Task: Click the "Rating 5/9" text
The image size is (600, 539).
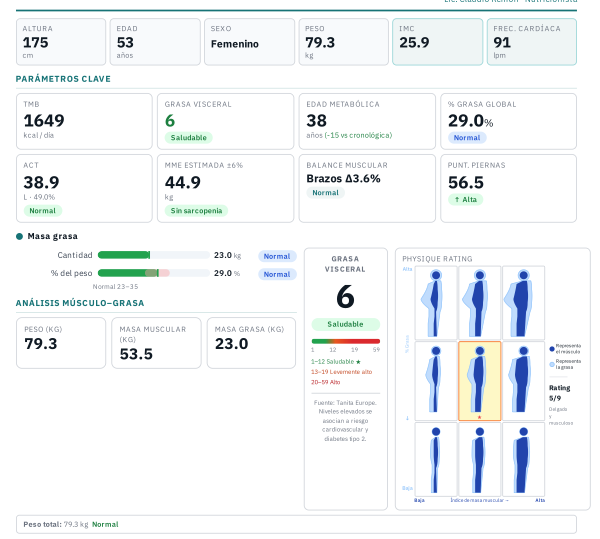Action: (559, 393)
